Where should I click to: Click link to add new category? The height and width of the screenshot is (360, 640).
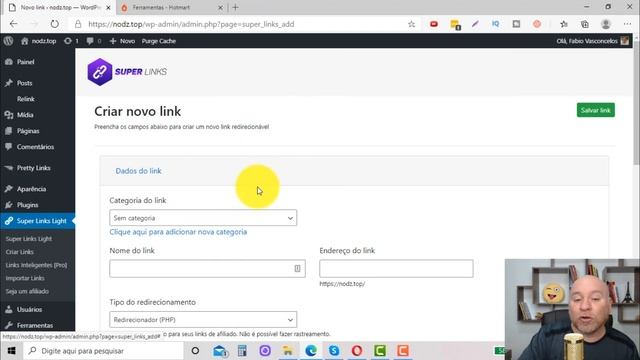(178, 232)
